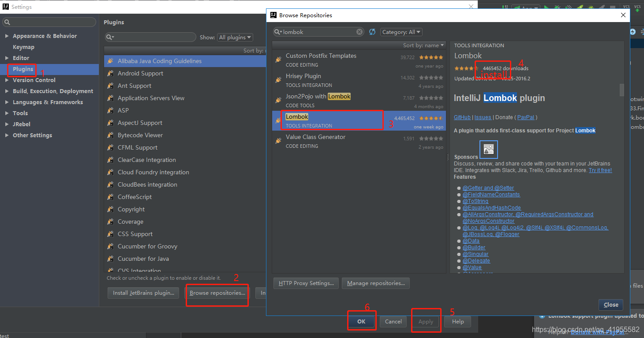Open HTTP Proxy Settings...

307,283
